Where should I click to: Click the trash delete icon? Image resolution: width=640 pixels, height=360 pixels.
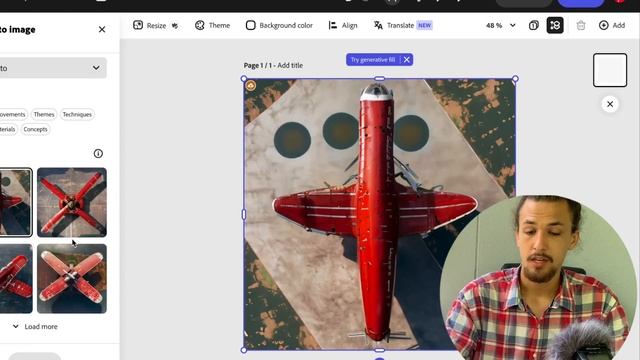pyautogui.click(x=581, y=25)
